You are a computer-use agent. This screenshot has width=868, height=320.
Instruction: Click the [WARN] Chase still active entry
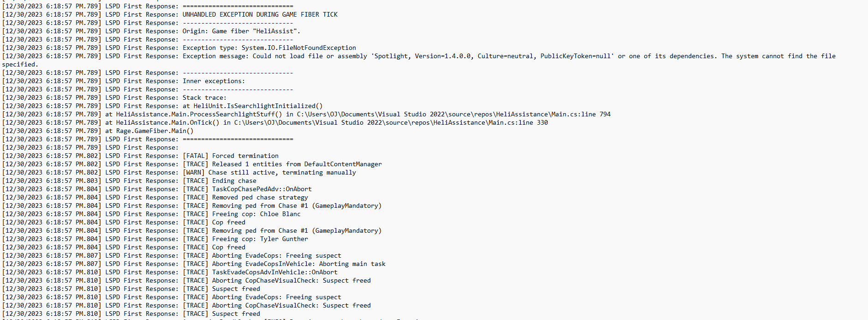point(269,172)
